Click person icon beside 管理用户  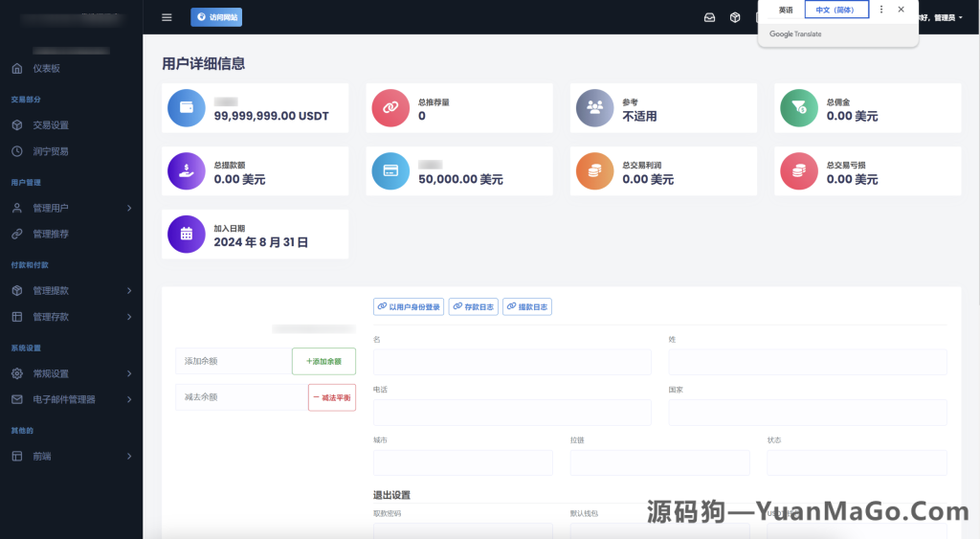17,208
